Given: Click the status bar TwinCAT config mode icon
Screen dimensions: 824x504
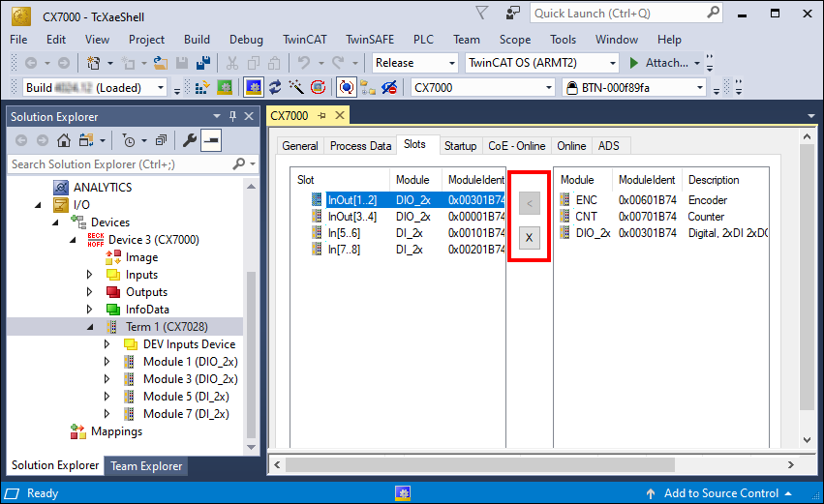Looking at the screenshot, I should pyautogui.click(x=403, y=493).
